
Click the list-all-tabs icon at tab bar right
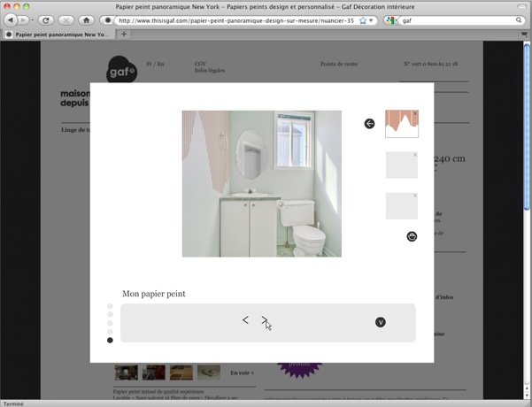coord(524,35)
